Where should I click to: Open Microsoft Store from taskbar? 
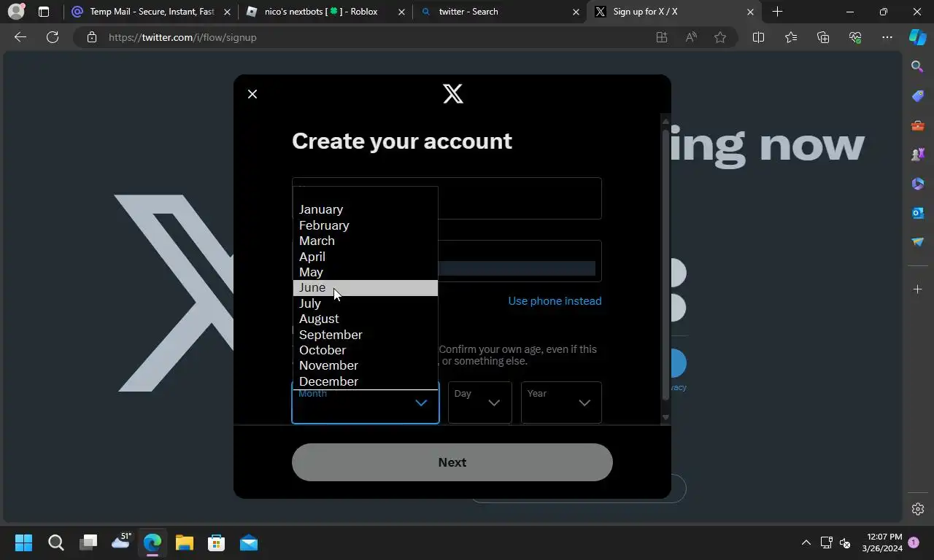click(x=216, y=542)
